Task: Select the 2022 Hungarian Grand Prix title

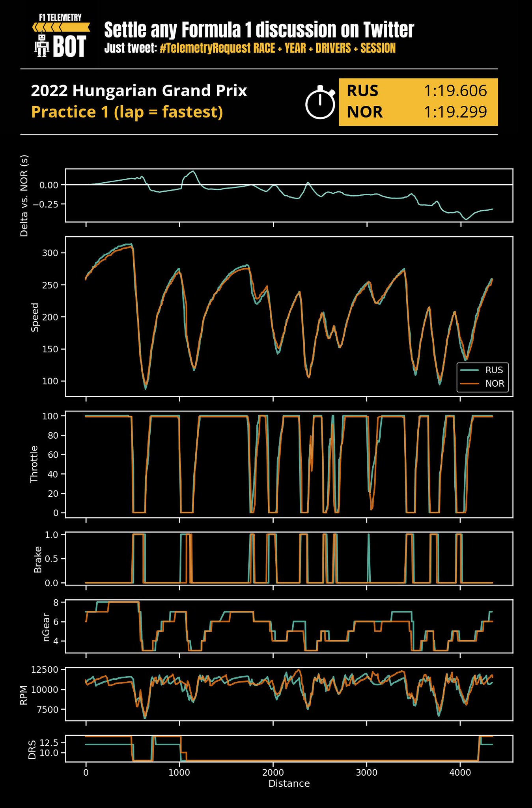Action: tap(139, 91)
